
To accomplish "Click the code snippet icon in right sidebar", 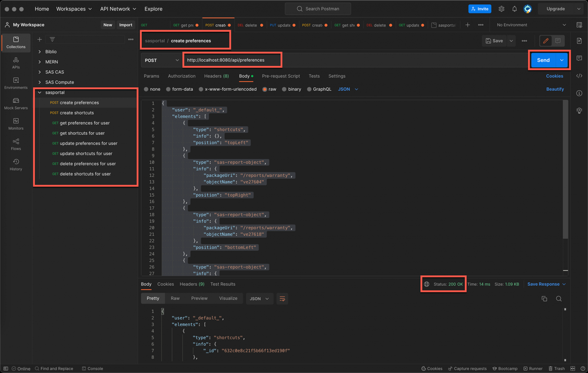I will 579,76.
